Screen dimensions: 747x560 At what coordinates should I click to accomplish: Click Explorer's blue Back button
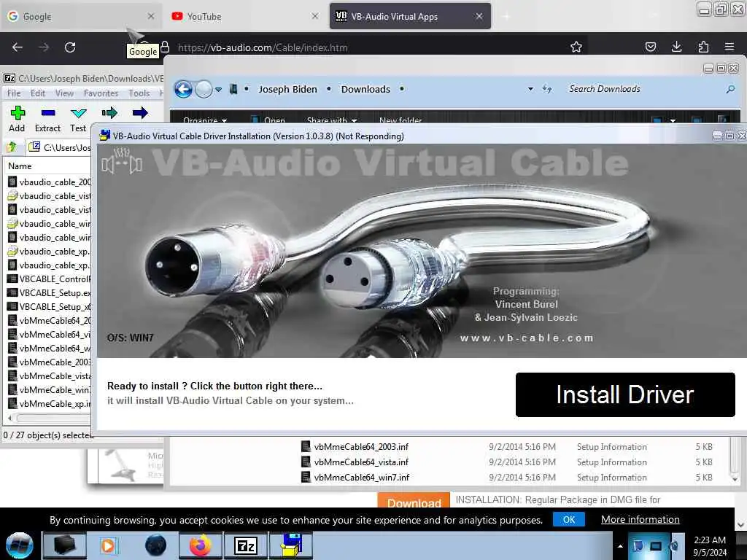(183, 89)
